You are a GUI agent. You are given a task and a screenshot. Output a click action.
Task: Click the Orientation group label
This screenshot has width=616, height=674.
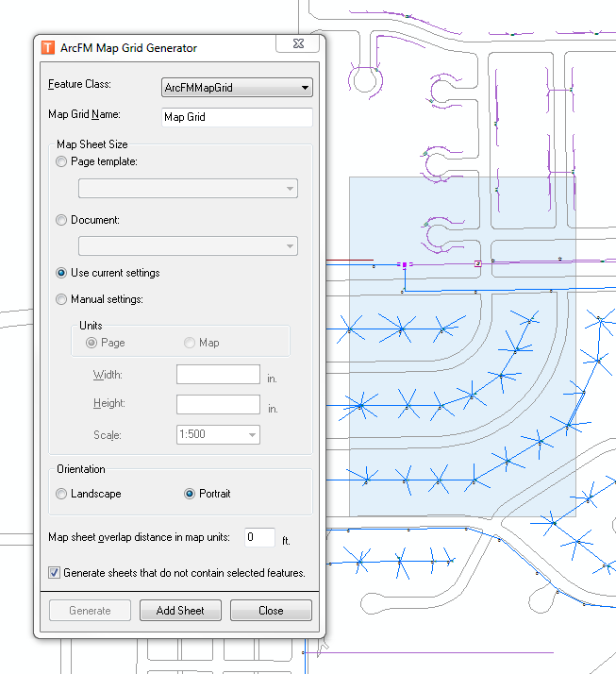(81, 469)
